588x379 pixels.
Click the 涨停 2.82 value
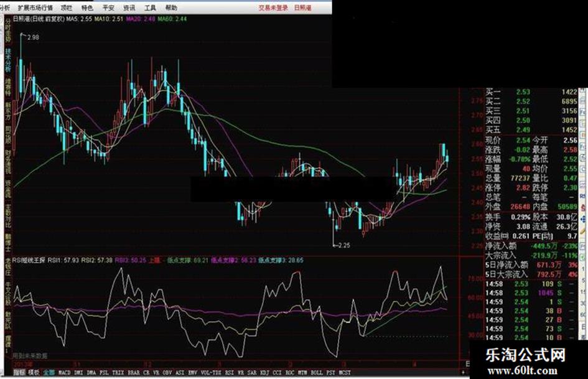point(523,187)
